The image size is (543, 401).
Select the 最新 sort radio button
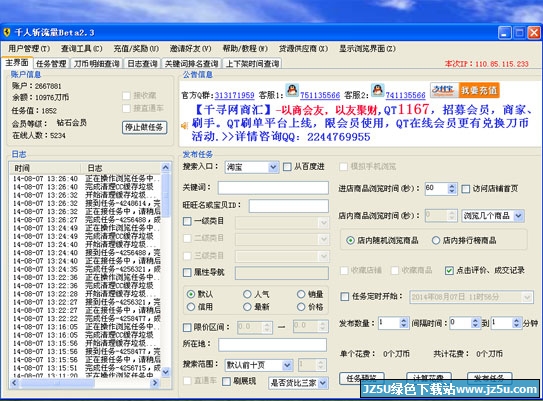(247, 307)
